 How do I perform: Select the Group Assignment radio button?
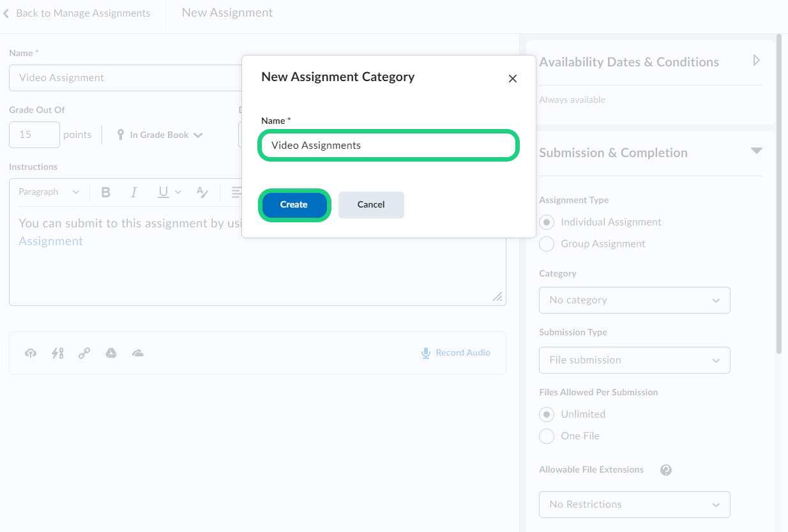[547, 244]
